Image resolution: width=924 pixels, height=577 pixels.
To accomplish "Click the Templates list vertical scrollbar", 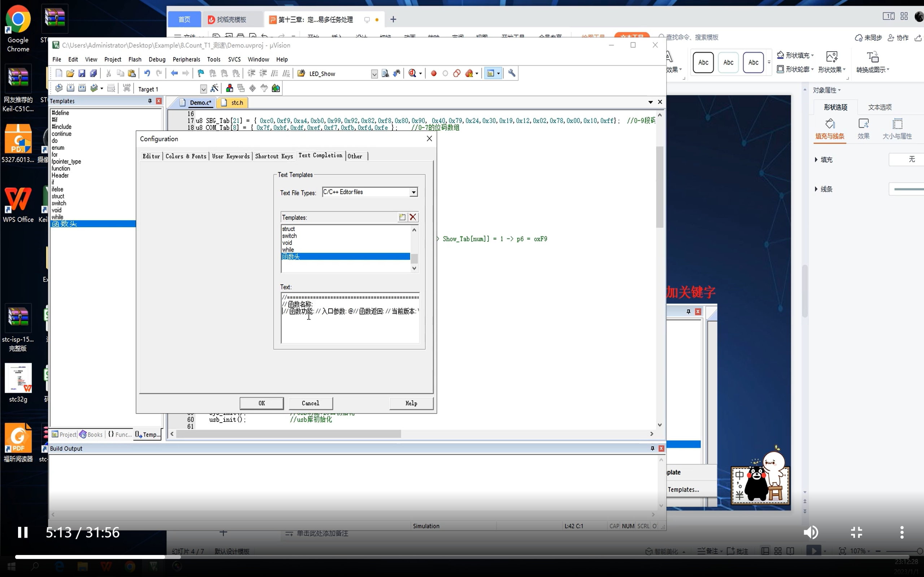I will pos(414,249).
